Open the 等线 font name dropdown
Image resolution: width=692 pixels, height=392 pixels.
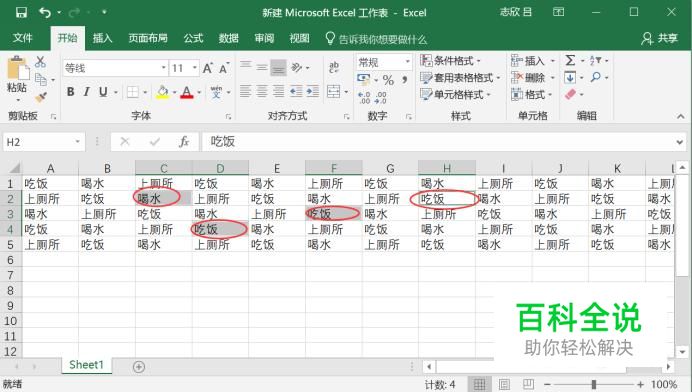[x=164, y=68]
